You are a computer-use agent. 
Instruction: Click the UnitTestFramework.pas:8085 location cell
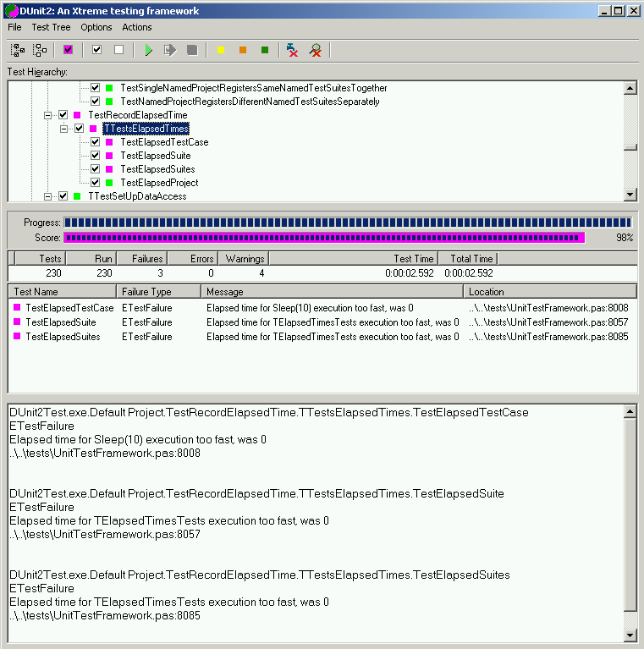[x=548, y=337]
